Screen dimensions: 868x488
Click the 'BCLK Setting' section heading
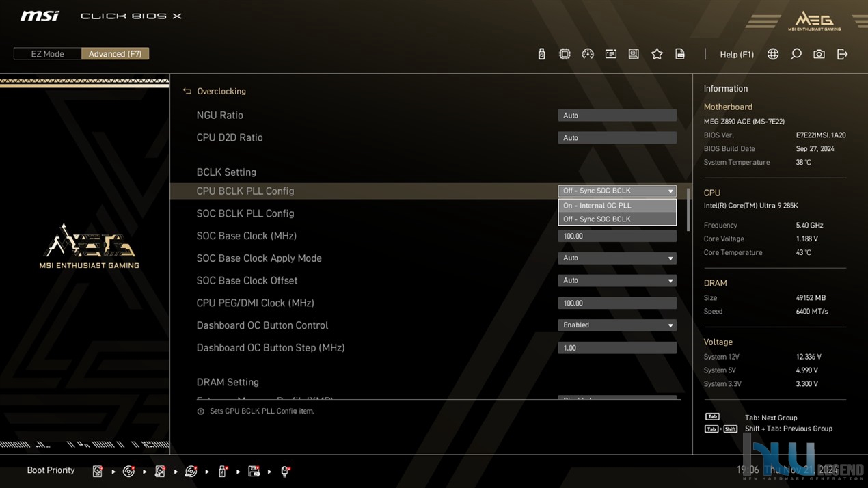coord(226,172)
